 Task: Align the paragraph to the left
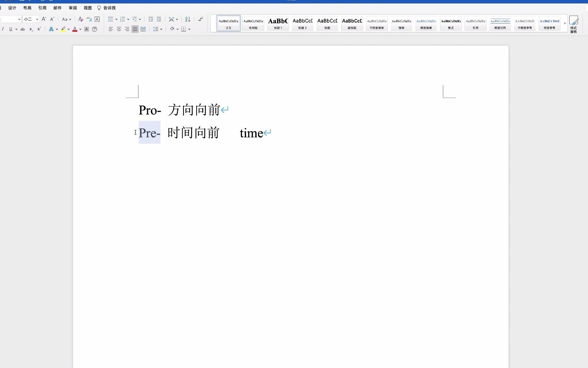tap(111, 29)
